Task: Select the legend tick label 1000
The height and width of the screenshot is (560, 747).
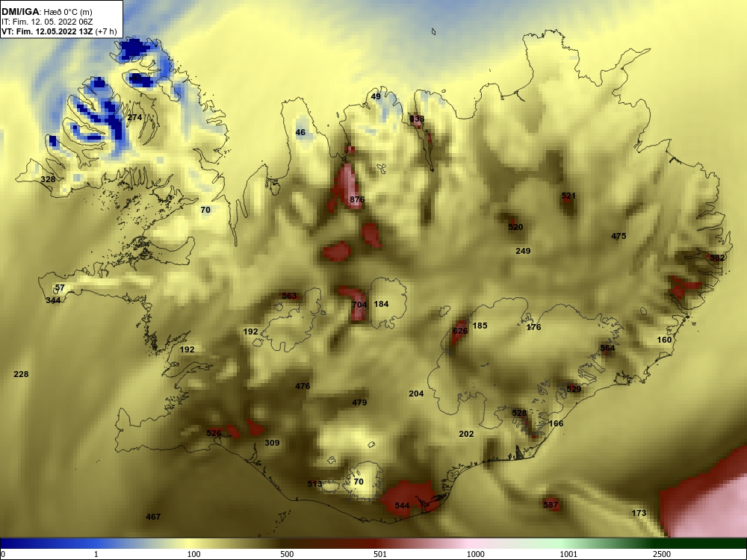Action: (475, 554)
